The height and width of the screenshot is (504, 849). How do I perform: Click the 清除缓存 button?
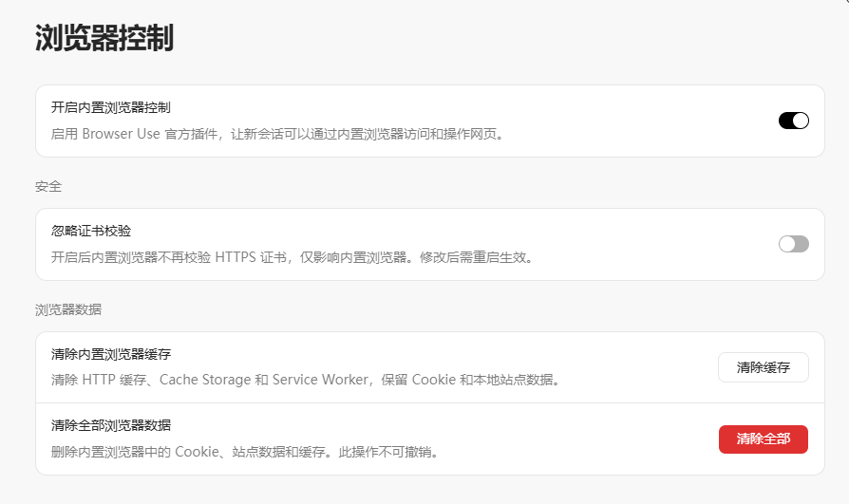764,367
